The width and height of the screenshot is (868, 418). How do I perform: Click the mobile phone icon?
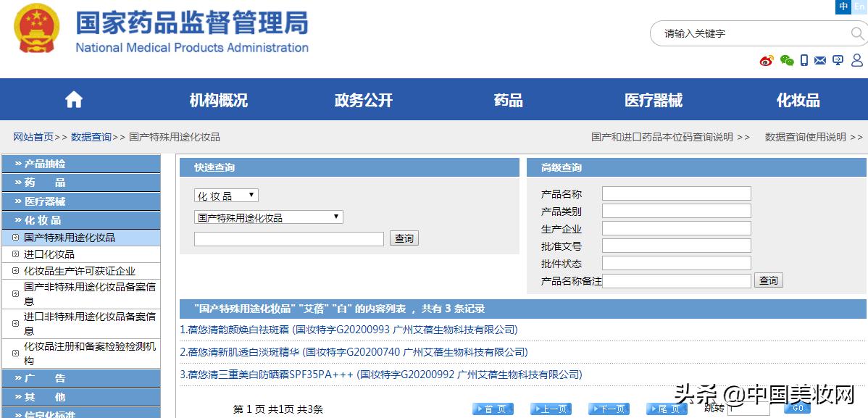tap(804, 60)
